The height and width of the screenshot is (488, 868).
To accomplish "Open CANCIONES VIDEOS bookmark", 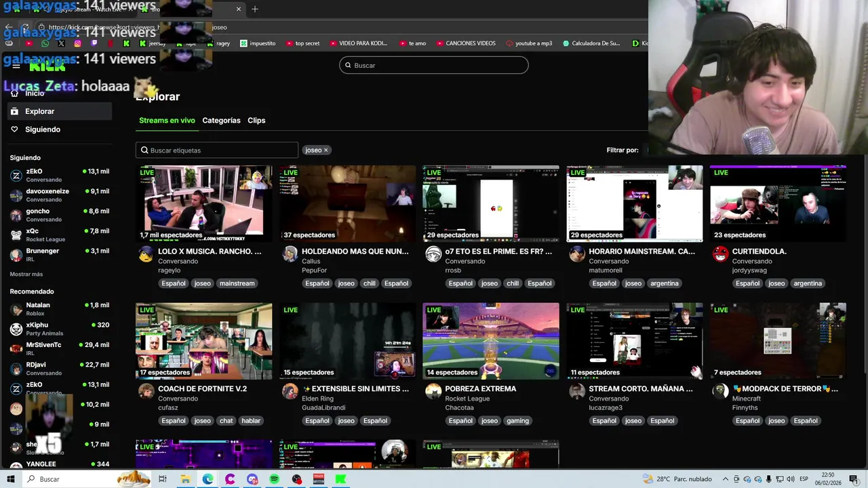I will pos(466,43).
